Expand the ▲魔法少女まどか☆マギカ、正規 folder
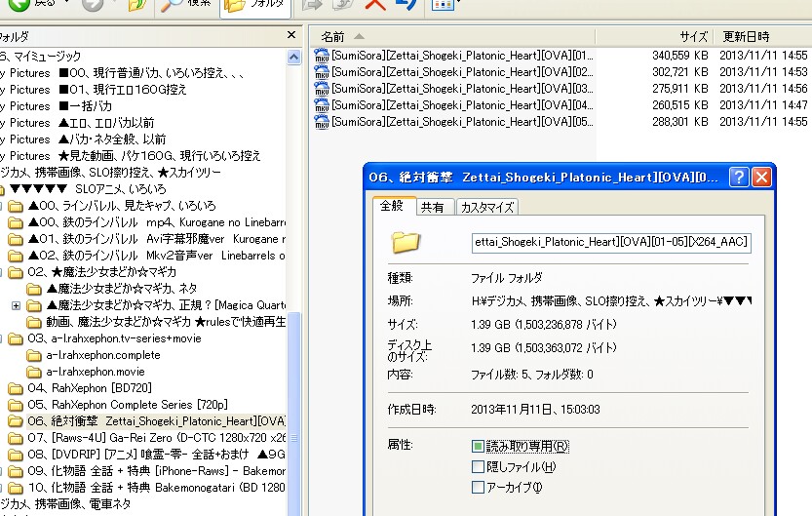 [16, 305]
